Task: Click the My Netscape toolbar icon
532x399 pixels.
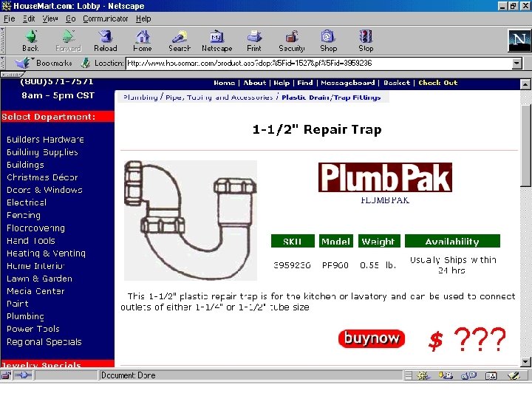Action: [216, 41]
